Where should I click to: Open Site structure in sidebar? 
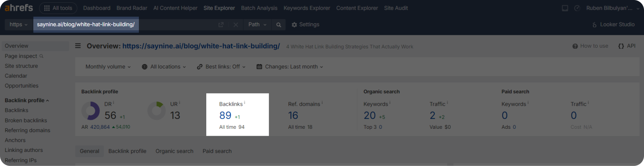tap(21, 66)
